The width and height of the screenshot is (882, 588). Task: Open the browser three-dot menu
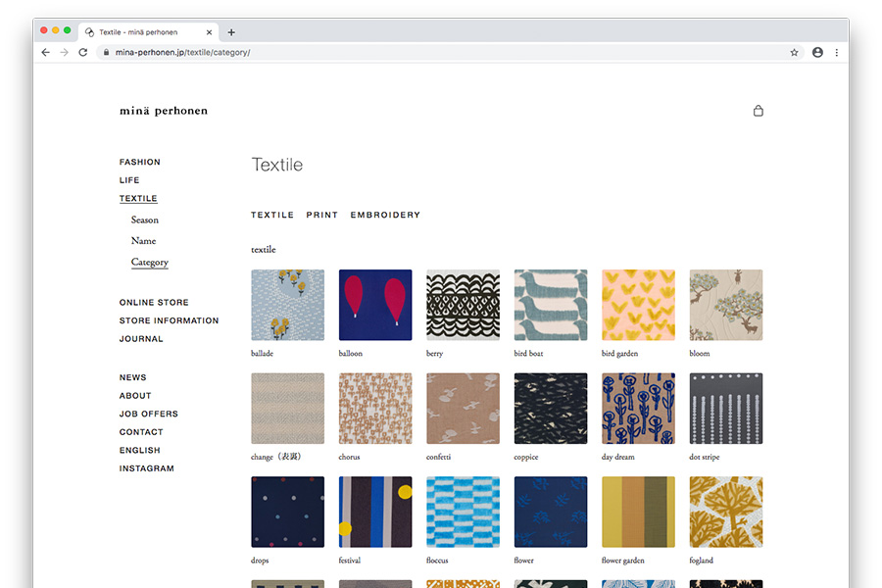click(x=837, y=52)
